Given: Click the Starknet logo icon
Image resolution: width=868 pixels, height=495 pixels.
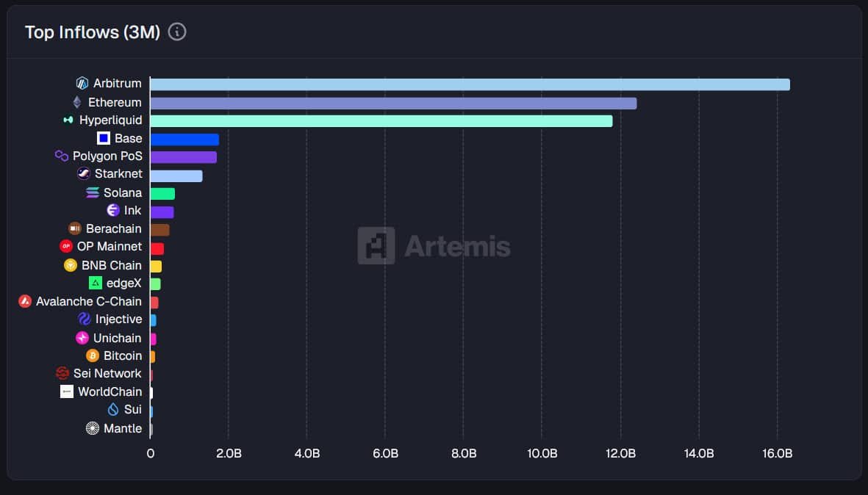Looking at the screenshot, I should coord(84,174).
